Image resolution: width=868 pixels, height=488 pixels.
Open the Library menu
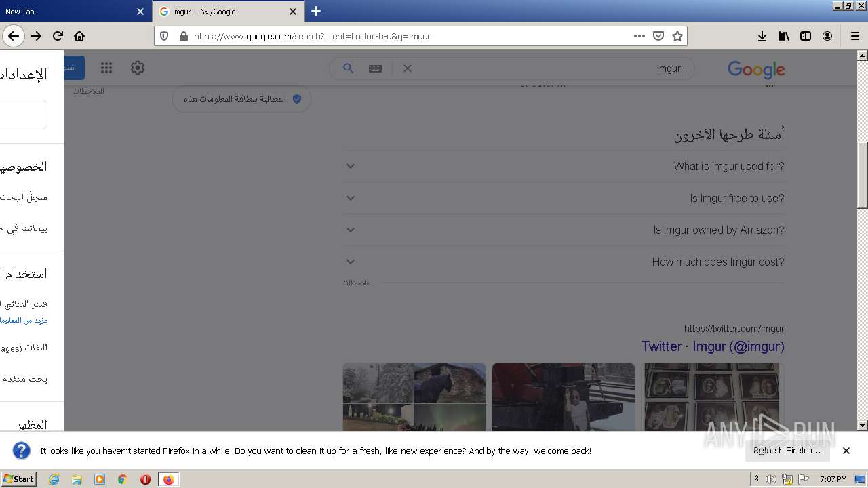pyautogui.click(x=784, y=36)
